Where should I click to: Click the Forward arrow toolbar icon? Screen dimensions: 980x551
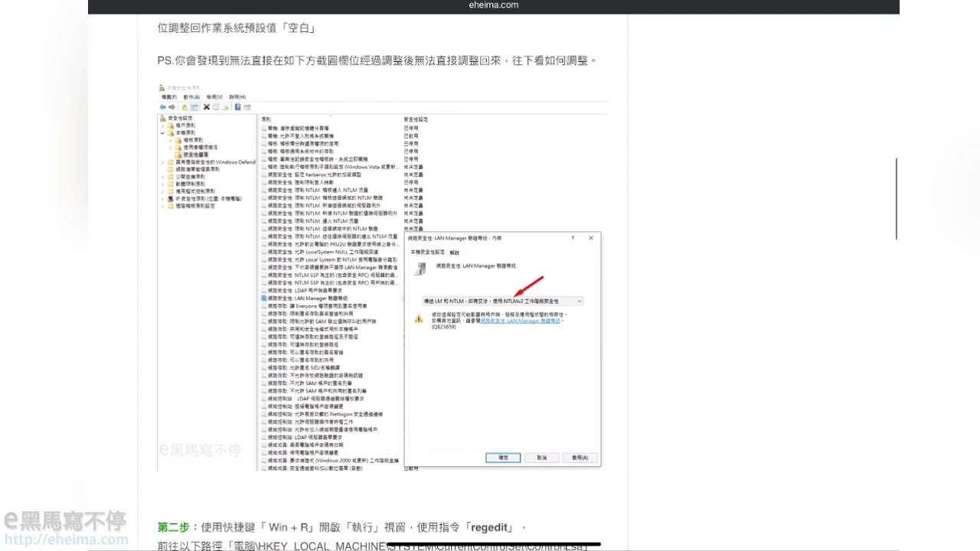click(171, 107)
